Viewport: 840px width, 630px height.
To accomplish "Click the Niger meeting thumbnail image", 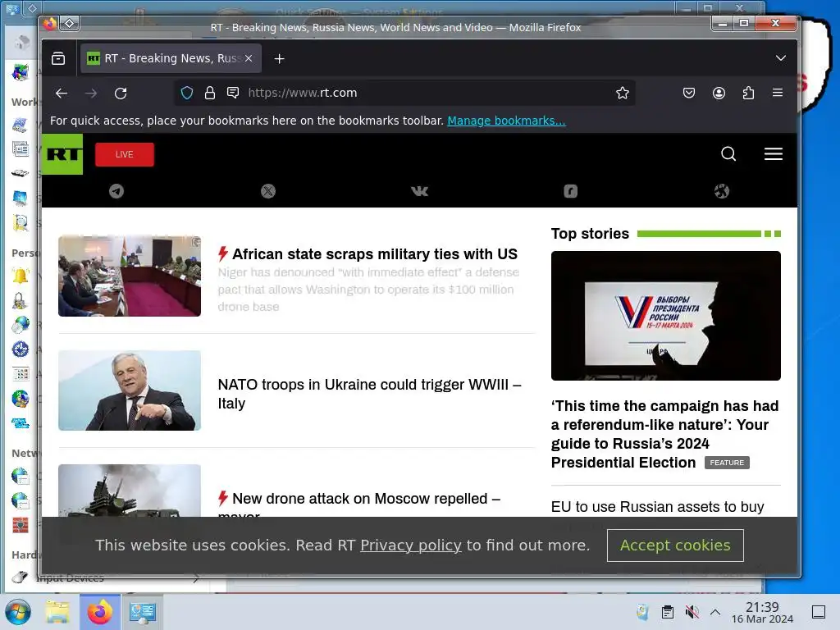I will click(130, 276).
